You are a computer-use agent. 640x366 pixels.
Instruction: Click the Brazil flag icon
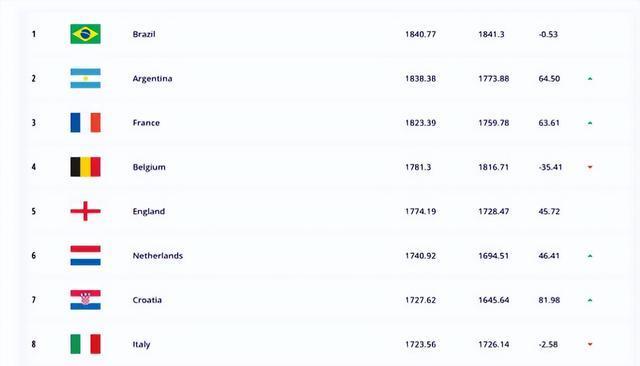(85, 34)
